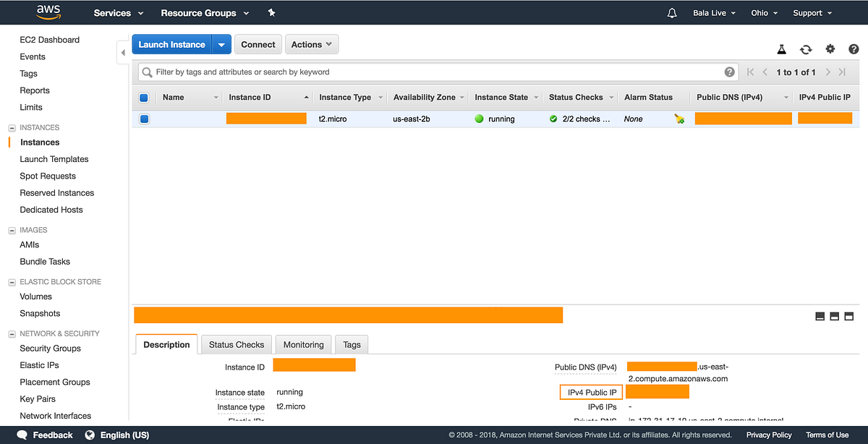Viewport: 868px width, 444px height.
Task: Click the pinned favorites star icon
Action: click(x=271, y=12)
